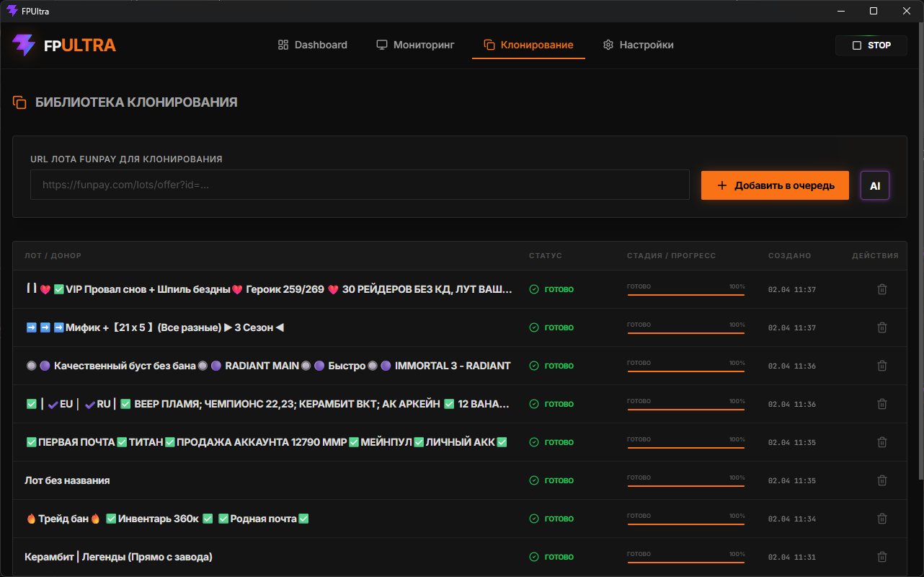Image resolution: width=924 pixels, height=577 pixels.
Task: Click the FPUltra lightning bolt logo
Action: 24,45
